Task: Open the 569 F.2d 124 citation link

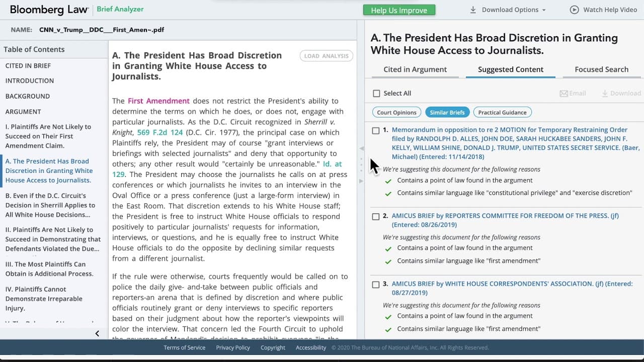Action: [160, 132]
